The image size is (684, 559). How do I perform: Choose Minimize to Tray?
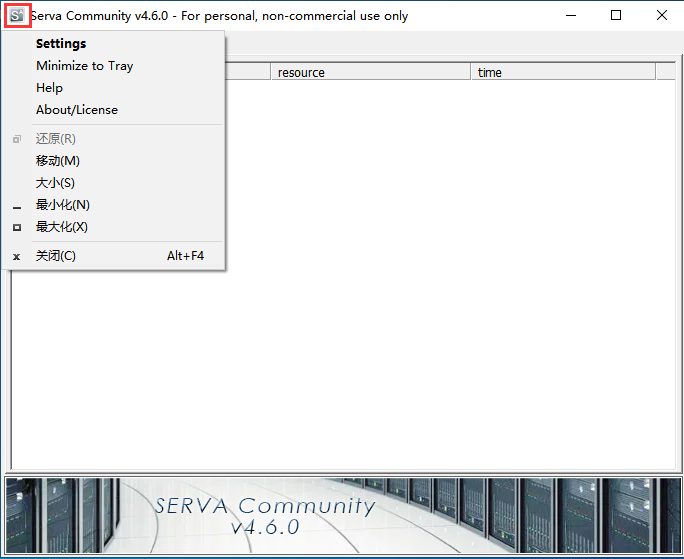click(x=113, y=66)
